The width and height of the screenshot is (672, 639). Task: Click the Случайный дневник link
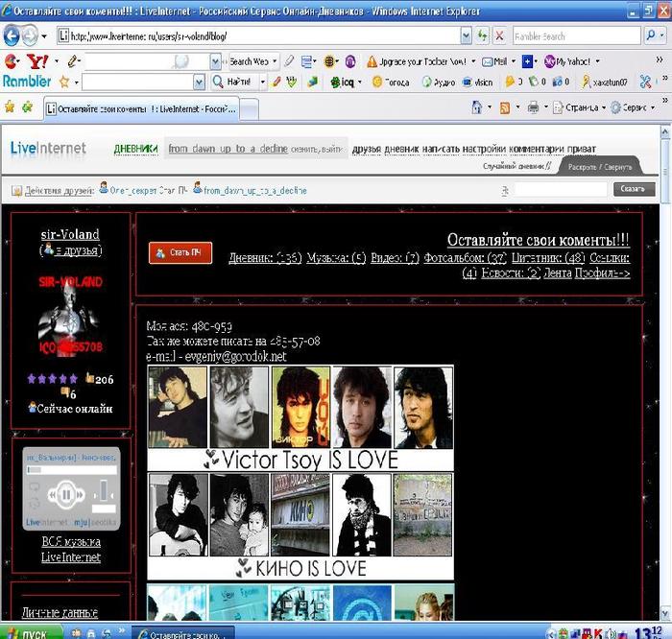point(516,166)
